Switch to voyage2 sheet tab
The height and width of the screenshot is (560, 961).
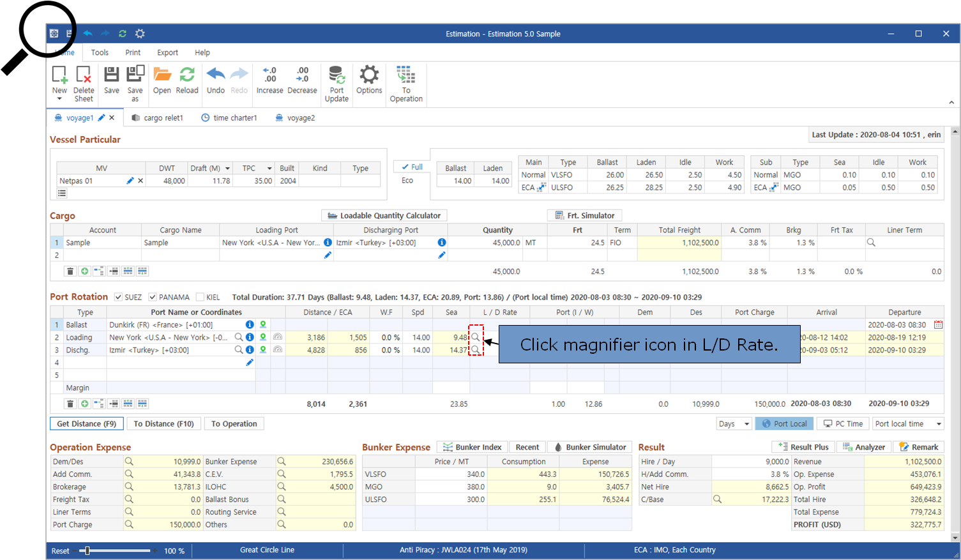(294, 117)
